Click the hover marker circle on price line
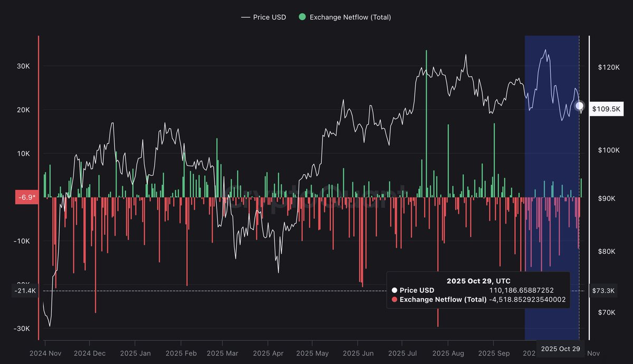The height and width of the screenshot is (364, 633). tap(579, 106)
